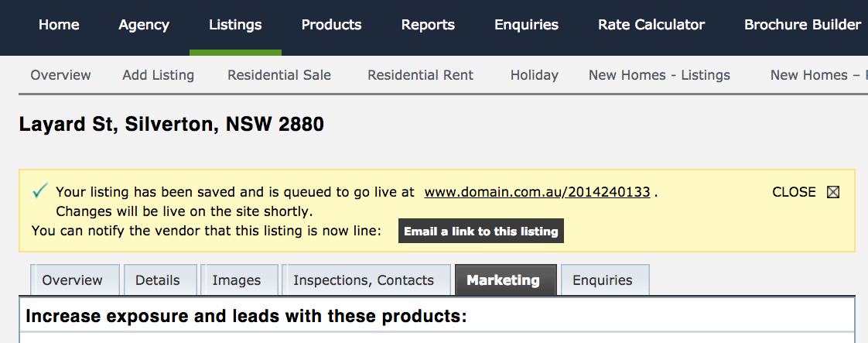Navigate to Reports
Viewport: 868px width, 343px height.
pos(428,25)
